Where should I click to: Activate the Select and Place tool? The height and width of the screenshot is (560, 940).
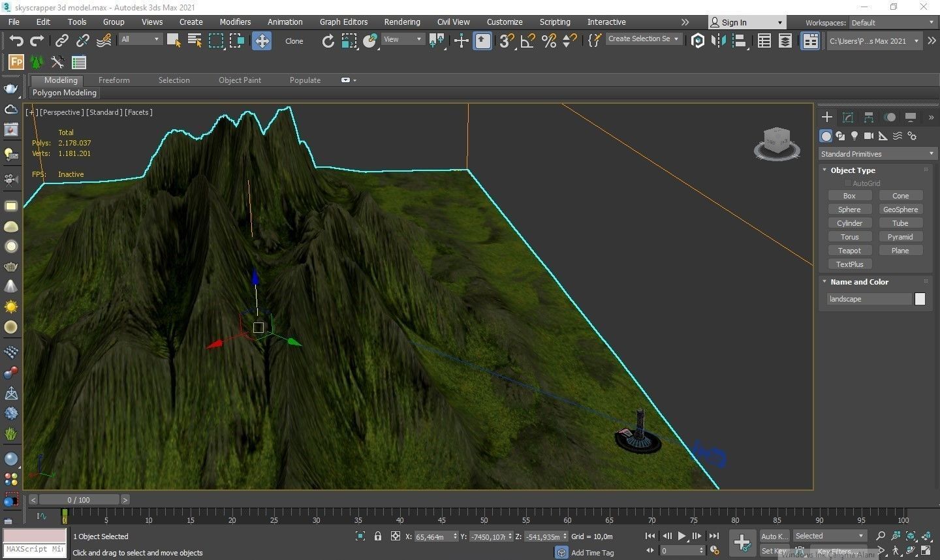370,41
